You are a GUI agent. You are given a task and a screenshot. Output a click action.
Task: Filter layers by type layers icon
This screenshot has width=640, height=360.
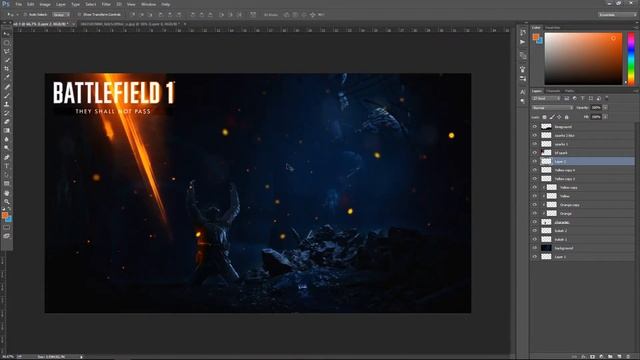click(x=582, y=98)
